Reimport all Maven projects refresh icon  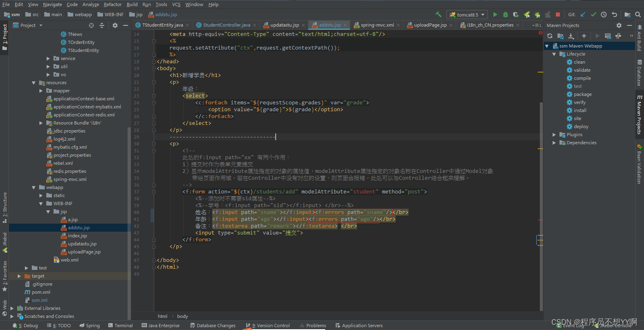point(550,36)
